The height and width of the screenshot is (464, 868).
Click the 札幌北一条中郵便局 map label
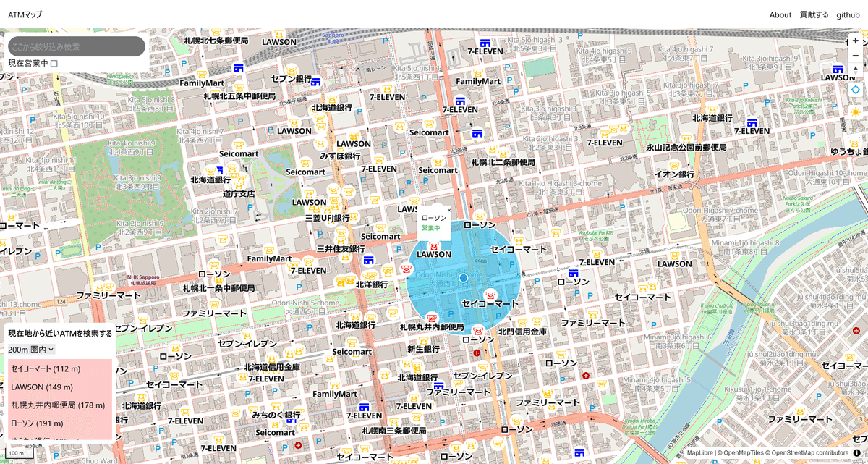tap(218, 288)
